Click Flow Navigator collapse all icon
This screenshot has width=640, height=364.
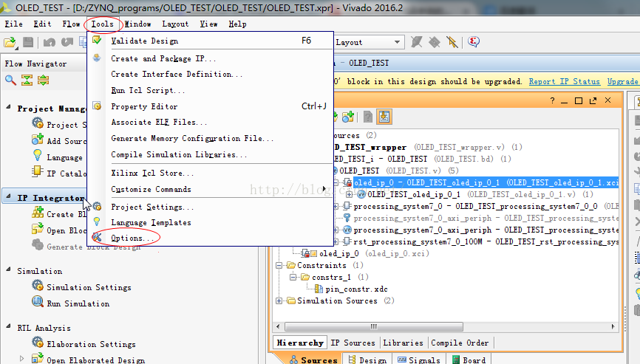tap(27, 80)
